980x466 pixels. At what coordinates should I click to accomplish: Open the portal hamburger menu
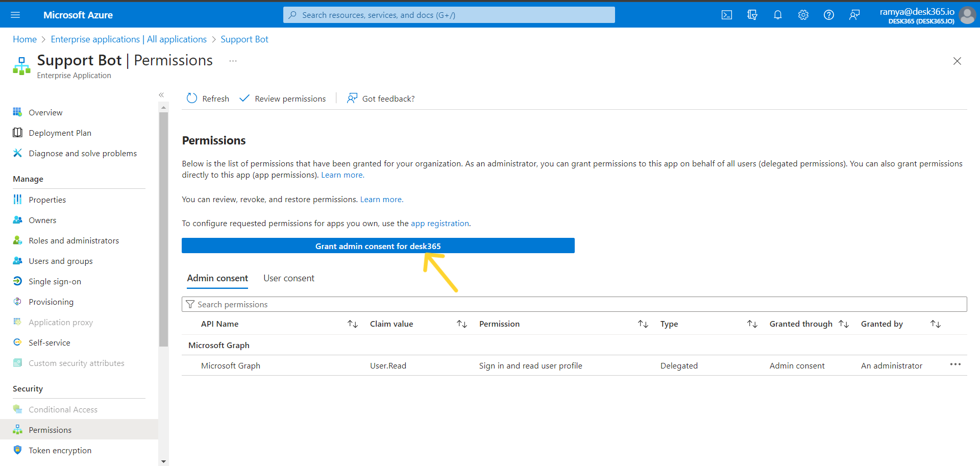tap(16, 14)
